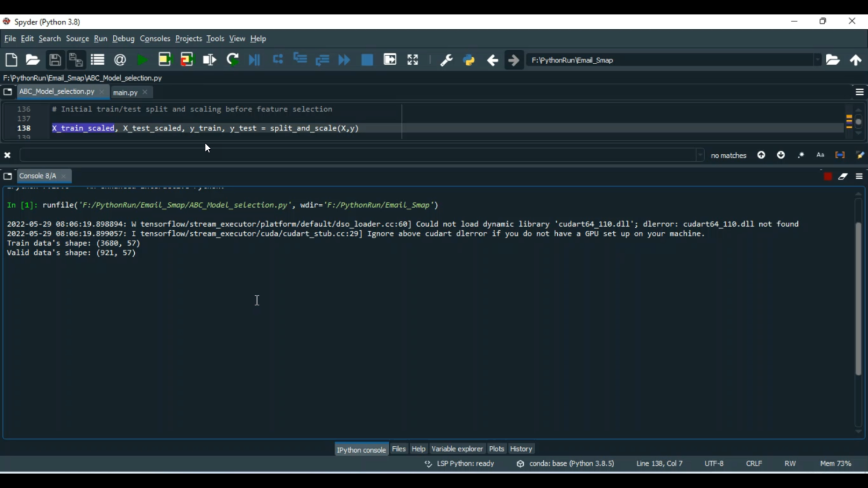This screenshot has width=868, height=488.
Task: Toggle whole words search option
Action: click(840, 155)
